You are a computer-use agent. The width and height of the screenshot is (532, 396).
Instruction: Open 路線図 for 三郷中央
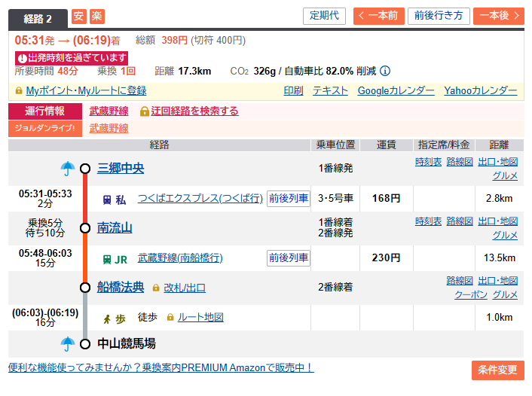point(460,162)
